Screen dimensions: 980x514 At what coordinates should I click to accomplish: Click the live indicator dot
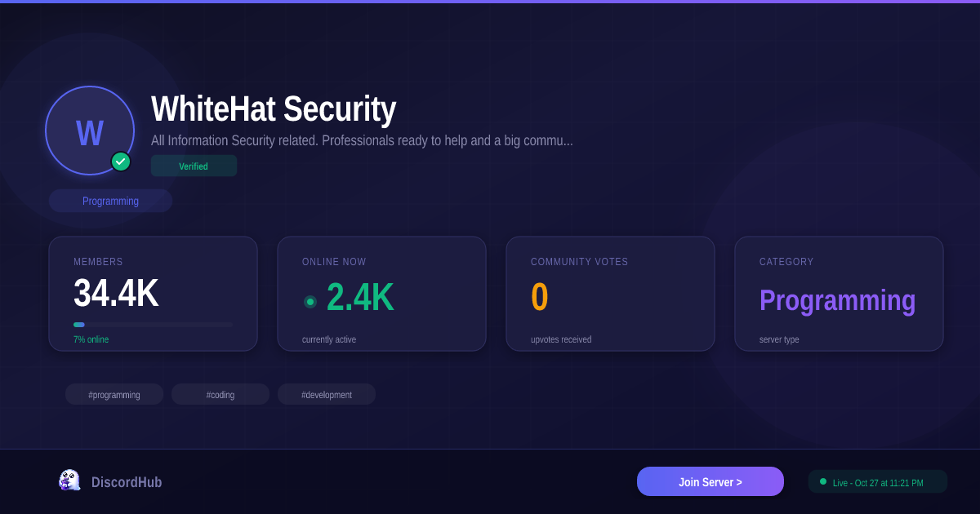click(x=823, y=481)
